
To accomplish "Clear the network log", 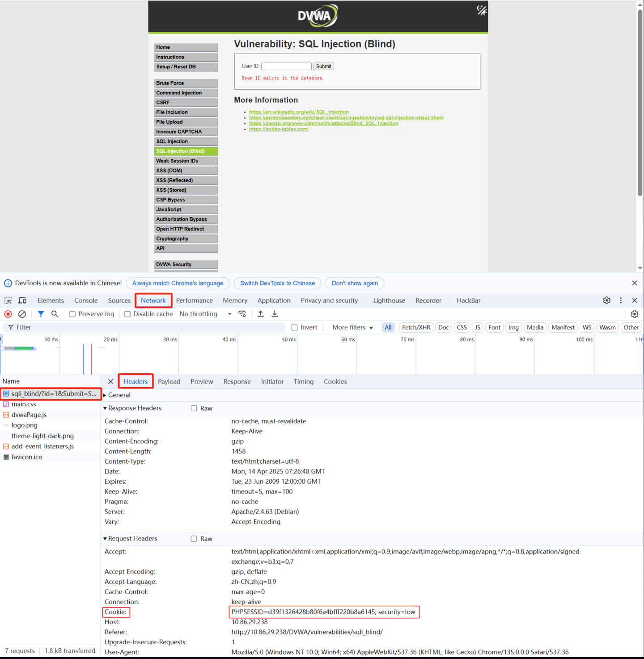I will click(x=22, y=314).
